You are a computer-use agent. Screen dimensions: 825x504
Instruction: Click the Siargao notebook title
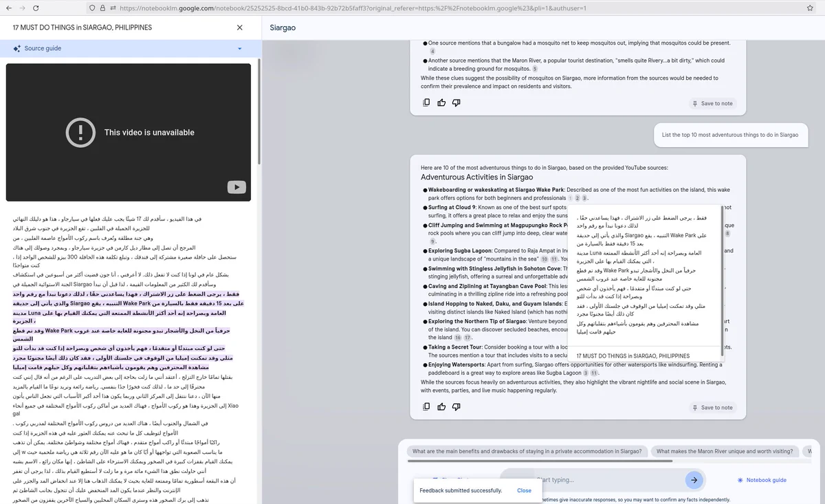click(283, 28)
